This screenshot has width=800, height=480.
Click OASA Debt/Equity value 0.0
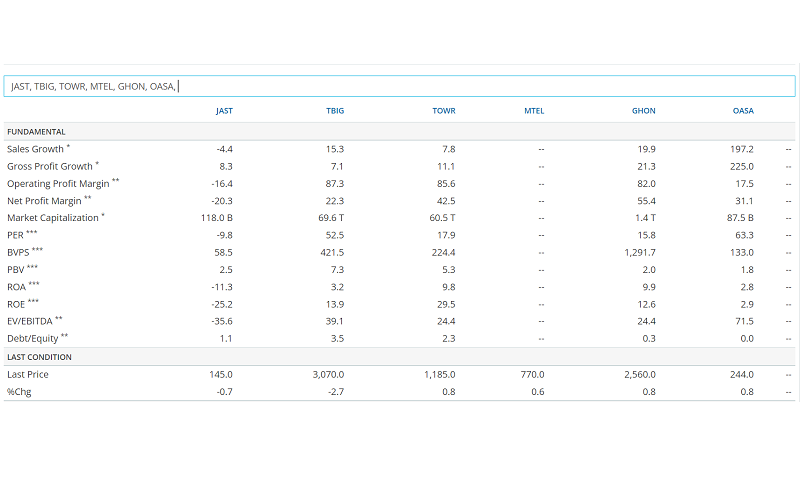(747, 339)
